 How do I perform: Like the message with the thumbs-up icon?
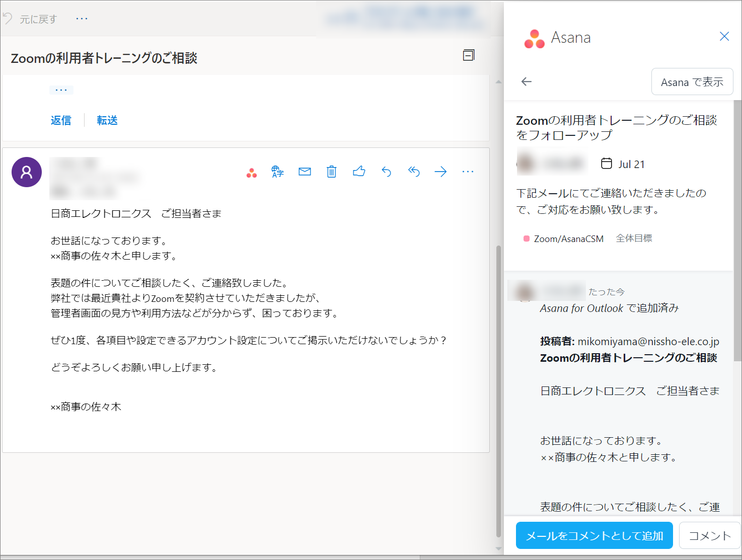coord(359,172)
